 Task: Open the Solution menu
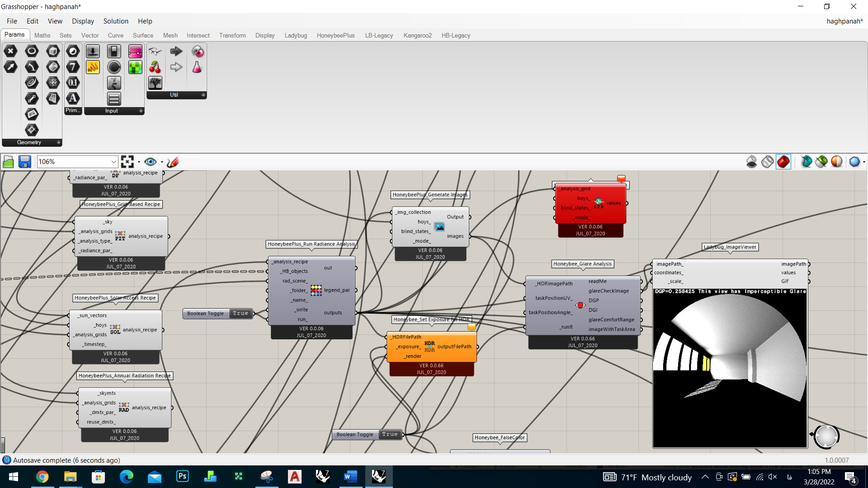(x=116, y=21)
